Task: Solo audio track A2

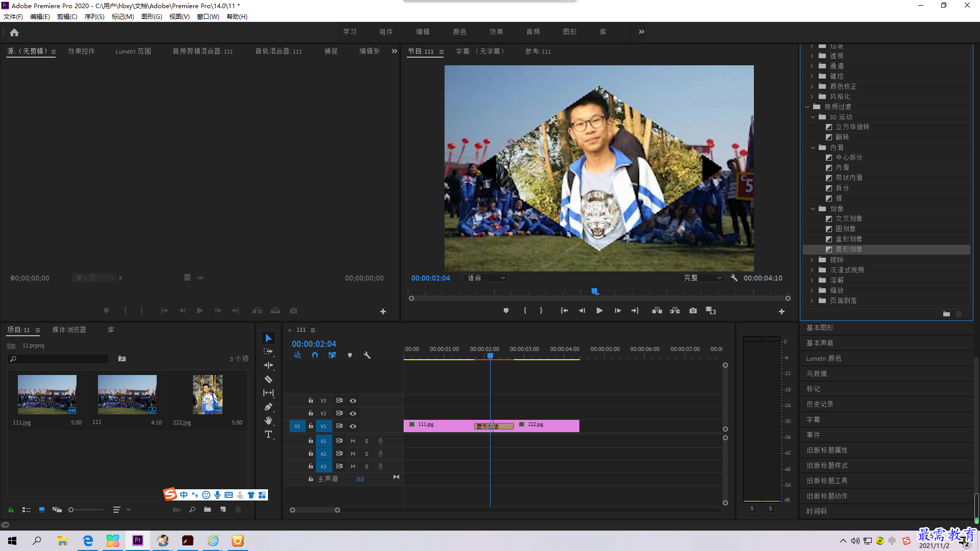Action: (x=366, y=454)
